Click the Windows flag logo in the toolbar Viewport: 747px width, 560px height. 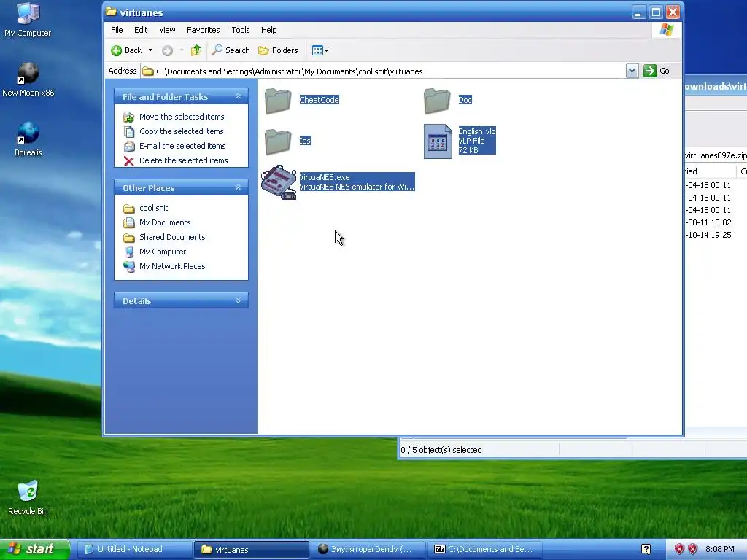point(667,30)
